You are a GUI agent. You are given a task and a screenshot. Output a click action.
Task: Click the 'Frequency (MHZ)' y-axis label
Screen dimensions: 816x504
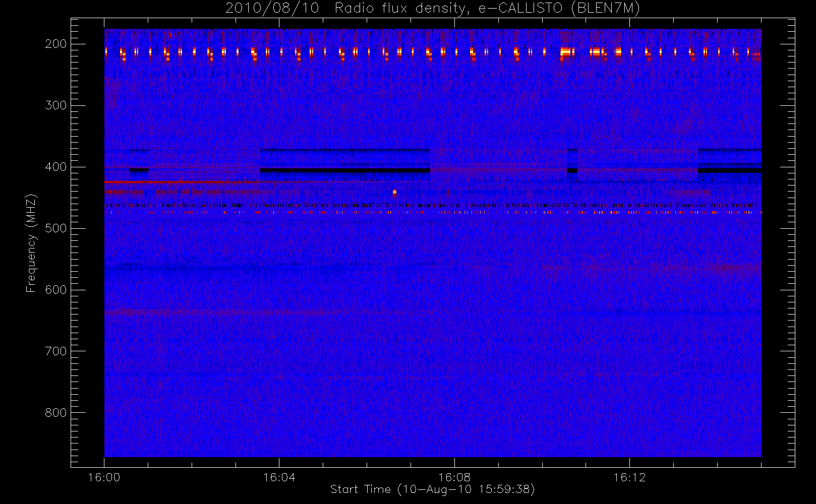pyautogui.click(x=31, y=243)
